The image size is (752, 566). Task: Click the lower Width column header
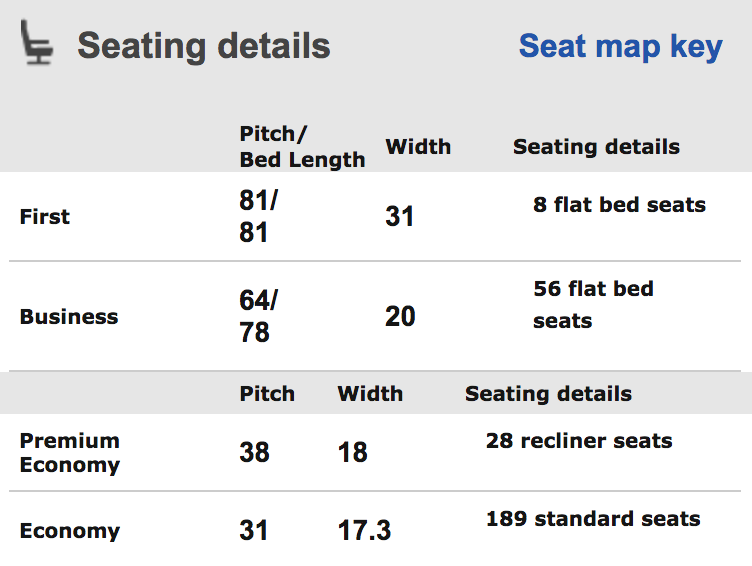pyautogui.click(x=370, y=394)
